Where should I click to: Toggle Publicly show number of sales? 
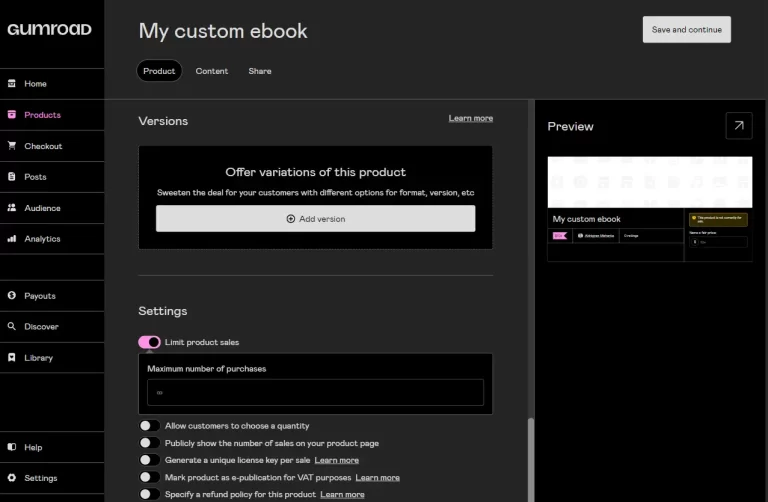[149, 443]
